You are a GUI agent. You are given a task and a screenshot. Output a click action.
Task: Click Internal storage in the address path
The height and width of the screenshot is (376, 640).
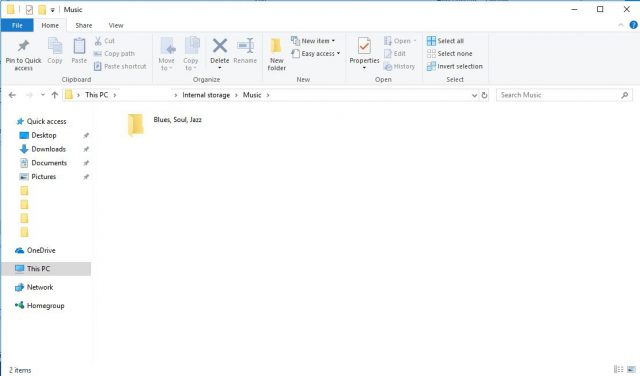[206, 95]
